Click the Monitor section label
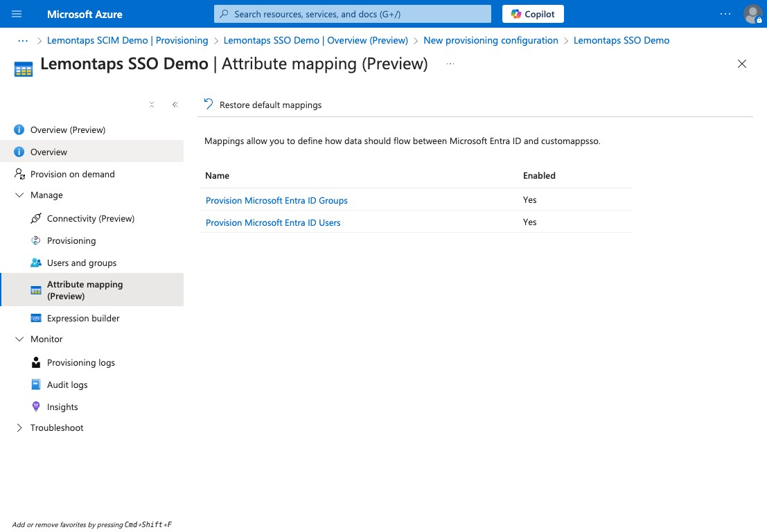This screenshot has height=532, width=767. pos(46,339)
